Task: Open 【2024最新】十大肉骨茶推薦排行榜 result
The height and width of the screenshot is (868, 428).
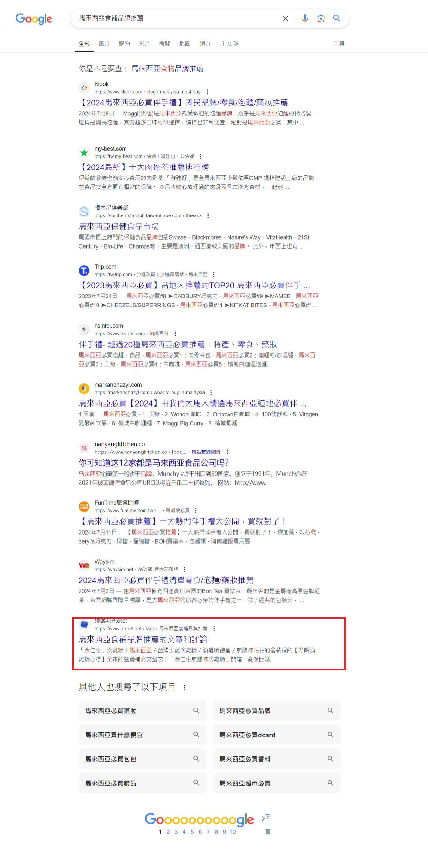Action: [x=144, y=167]
